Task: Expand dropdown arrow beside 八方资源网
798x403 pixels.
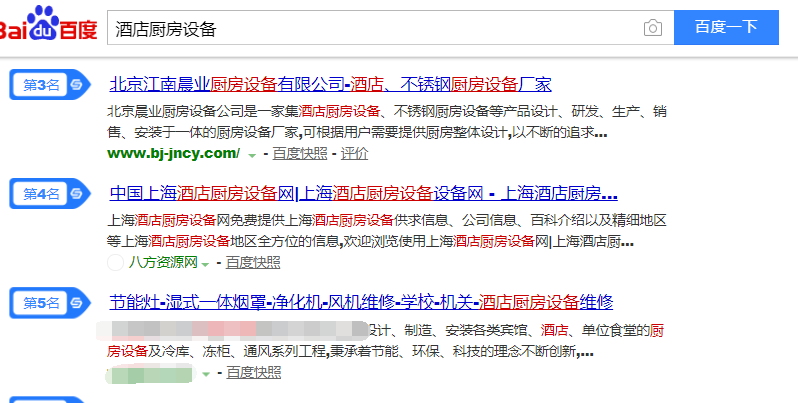Action: (x=205, y=264)
